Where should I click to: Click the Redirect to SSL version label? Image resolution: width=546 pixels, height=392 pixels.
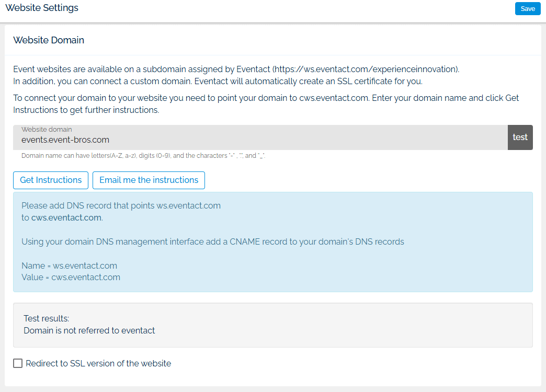coord(98,363)
